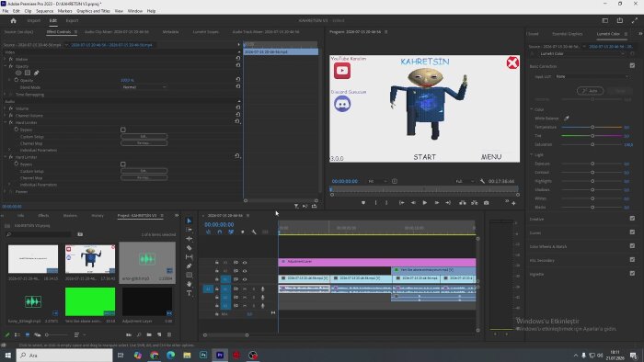Open timeline display settings wrench
Image resolution: width=644 pixels, height=362 pixels.
(x=254, y=232)
